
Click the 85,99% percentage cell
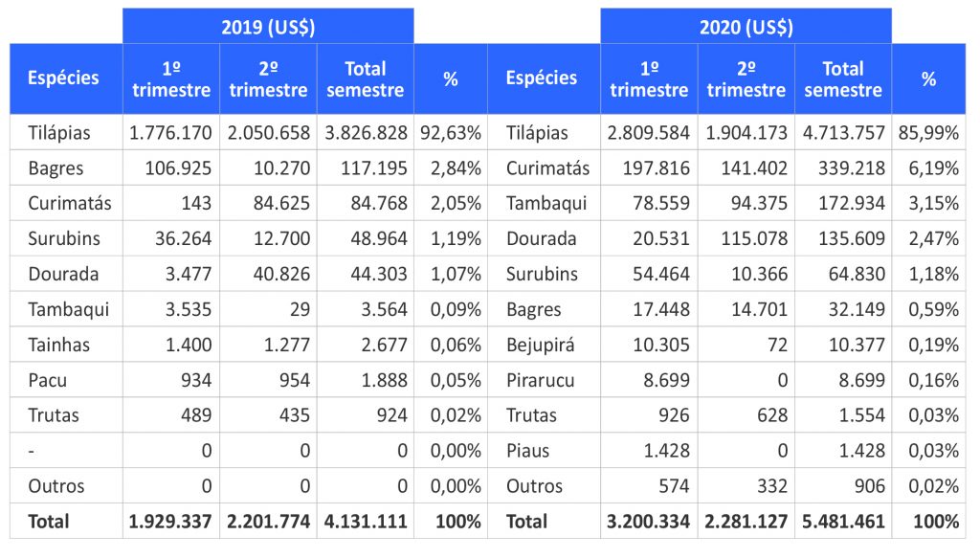tap(928, 133)
